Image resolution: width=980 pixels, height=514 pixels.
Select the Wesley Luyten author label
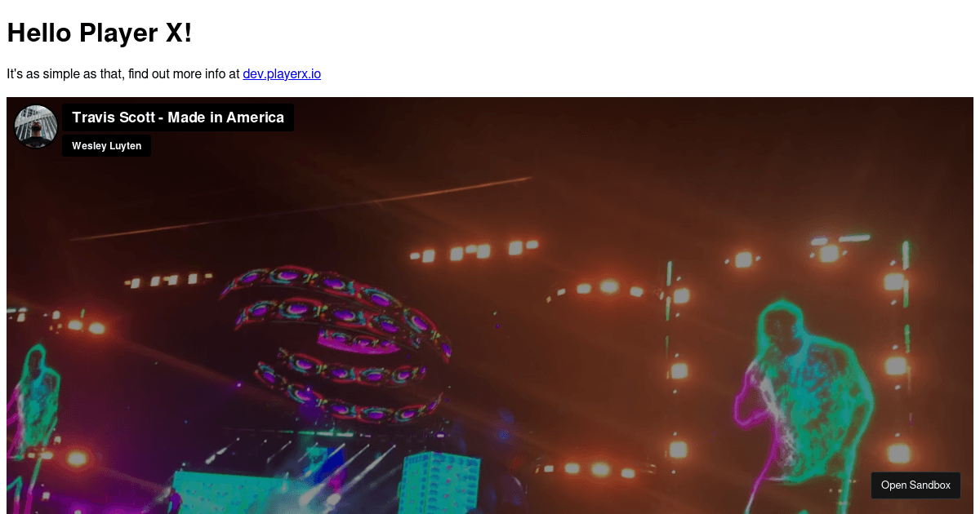coord(106,146)
